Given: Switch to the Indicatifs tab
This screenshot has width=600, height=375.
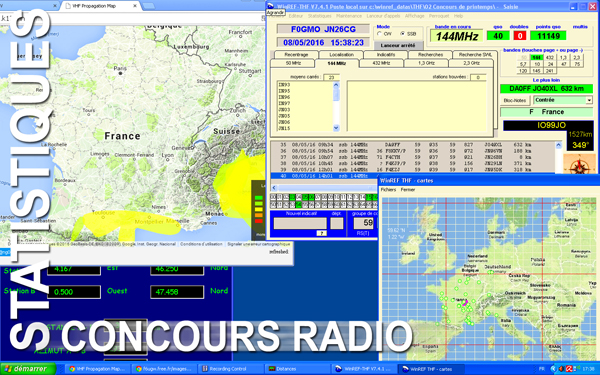Looking at the screenshot, I should [x=386, y=55].
